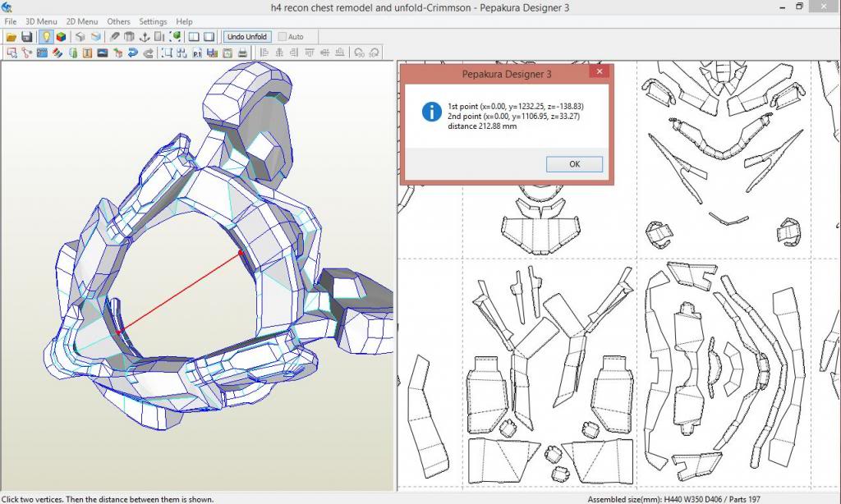The height and width of the screenshot is (504, 841).
Task: Open the Settings menu
Action: (x=153, y=21)
